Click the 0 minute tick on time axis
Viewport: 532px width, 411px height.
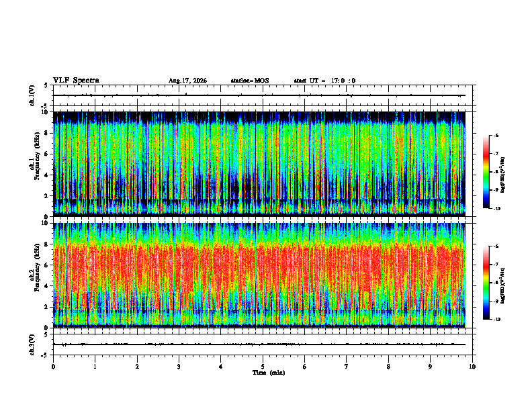pos(53,367)
